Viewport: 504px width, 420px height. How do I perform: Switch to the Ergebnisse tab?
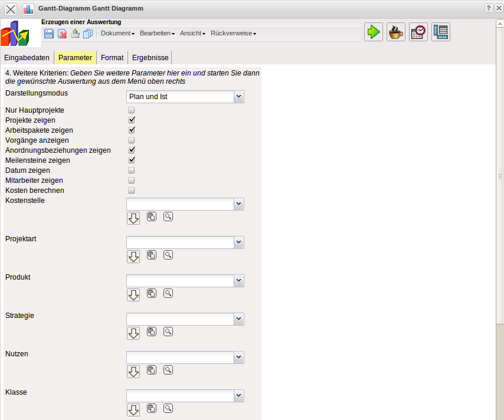click(150, 58)
